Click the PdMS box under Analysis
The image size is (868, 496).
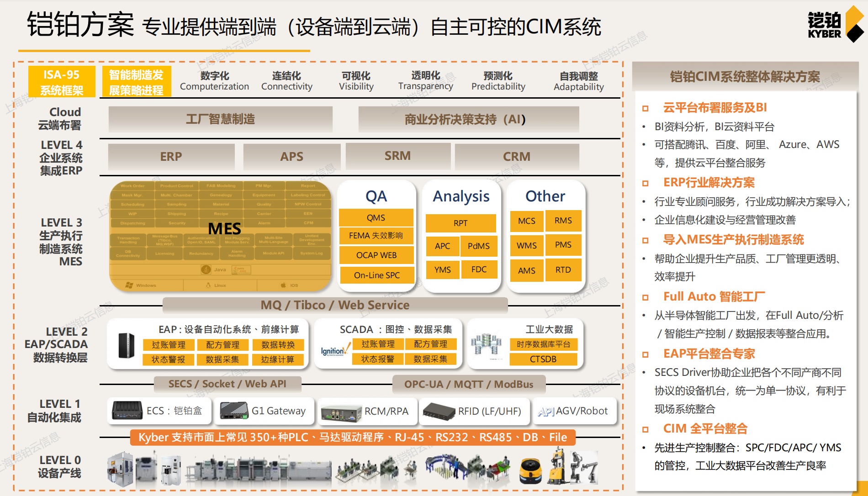click(478, 246)
